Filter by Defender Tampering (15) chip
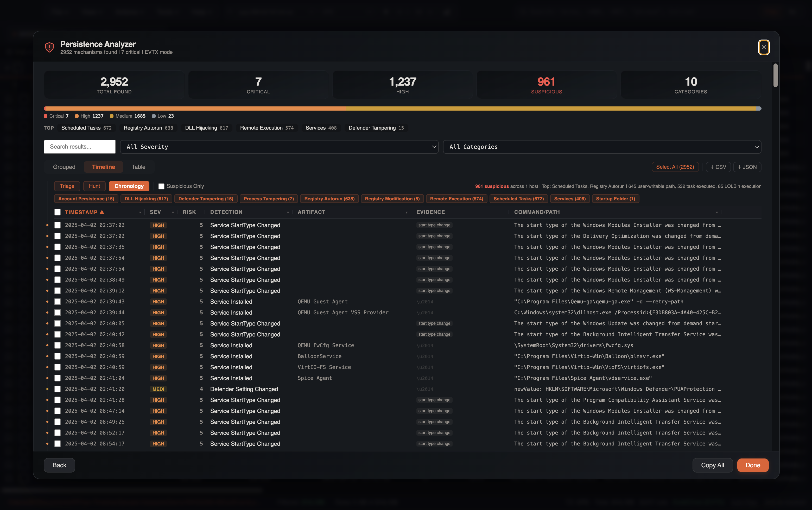 tap(206, 199)
